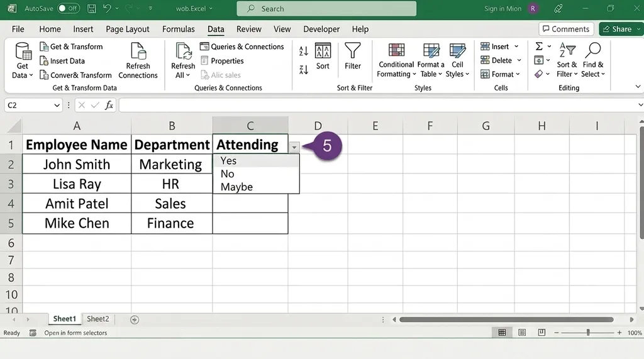Sort A to Z ascending
The height and width of the screenshot is (359, 644).
[304, 51]
